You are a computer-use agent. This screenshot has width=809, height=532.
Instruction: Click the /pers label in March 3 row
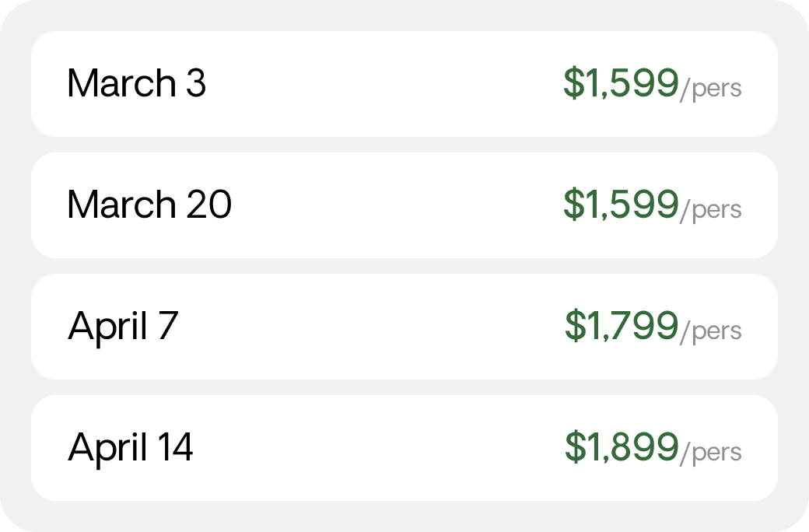(x=711, y=89)
